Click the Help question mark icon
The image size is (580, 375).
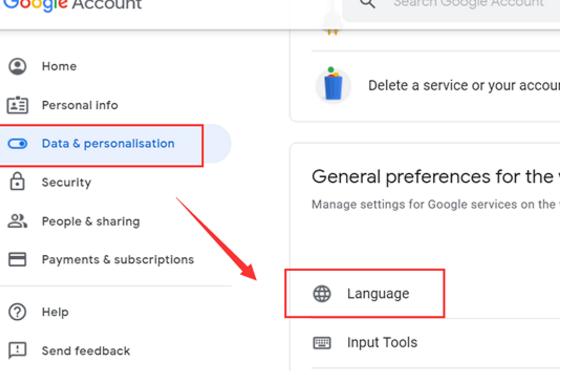(x=17, y=312)
